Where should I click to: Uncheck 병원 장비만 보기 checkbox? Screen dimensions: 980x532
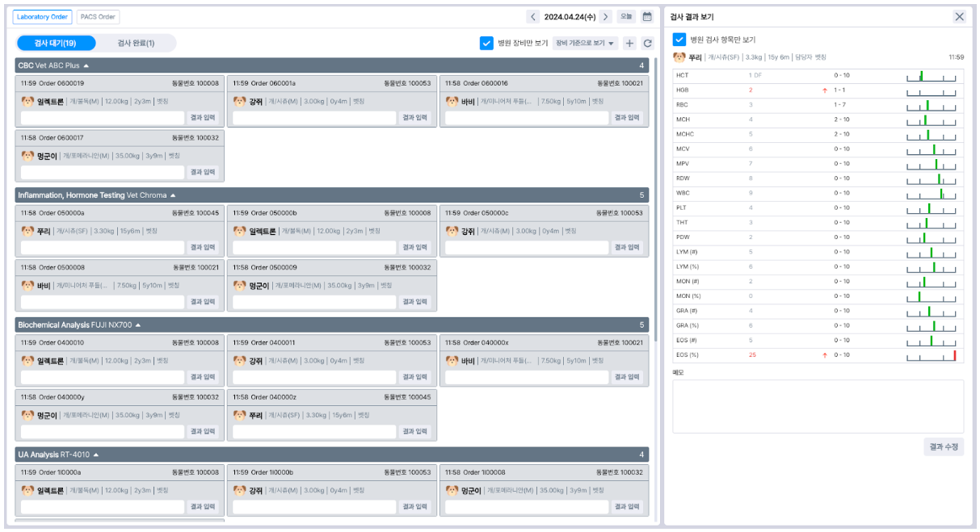pos(486,44)
